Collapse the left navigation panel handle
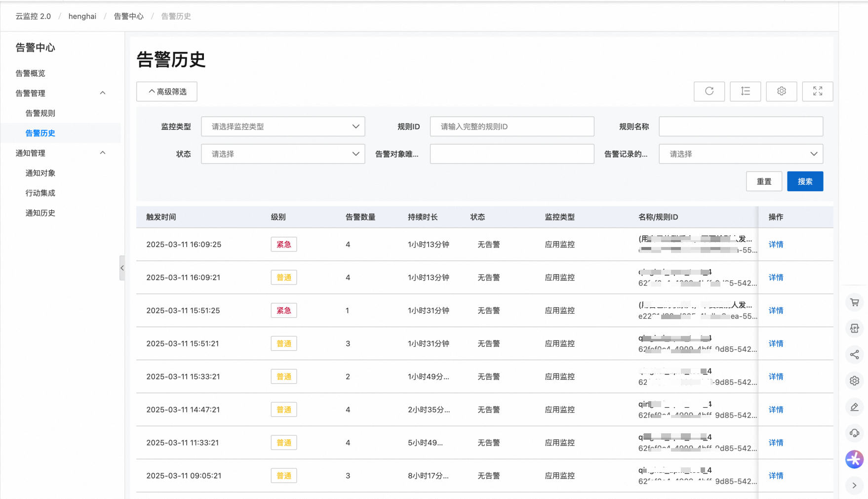Image resolution: width=868 pixels, height=499 pixels. [122, 268]
